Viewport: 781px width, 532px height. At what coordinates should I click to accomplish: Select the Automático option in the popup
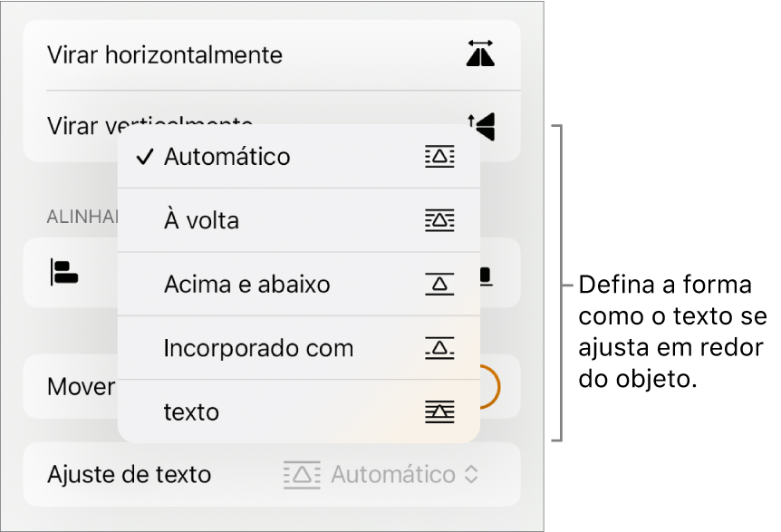click(x=227, y=157)
